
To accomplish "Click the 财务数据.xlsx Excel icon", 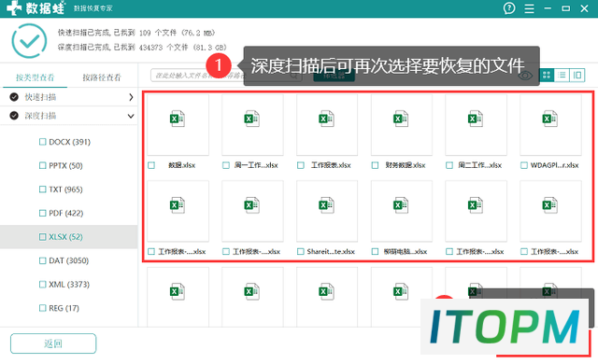I will coord(401,119).
